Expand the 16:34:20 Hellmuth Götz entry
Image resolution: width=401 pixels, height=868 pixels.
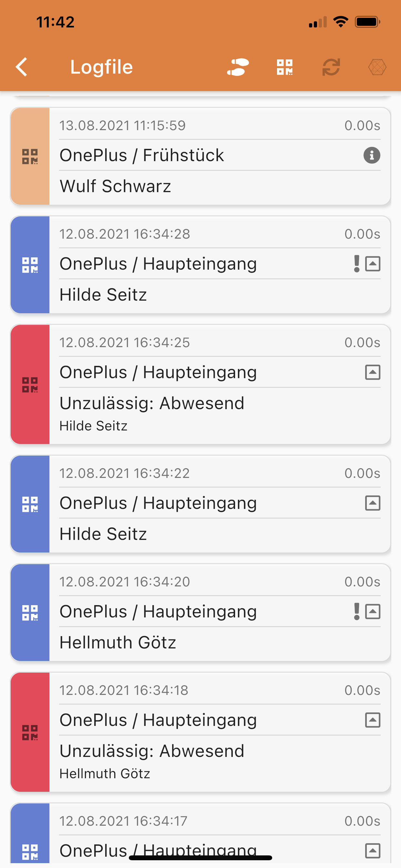click(x=373, y=612)
